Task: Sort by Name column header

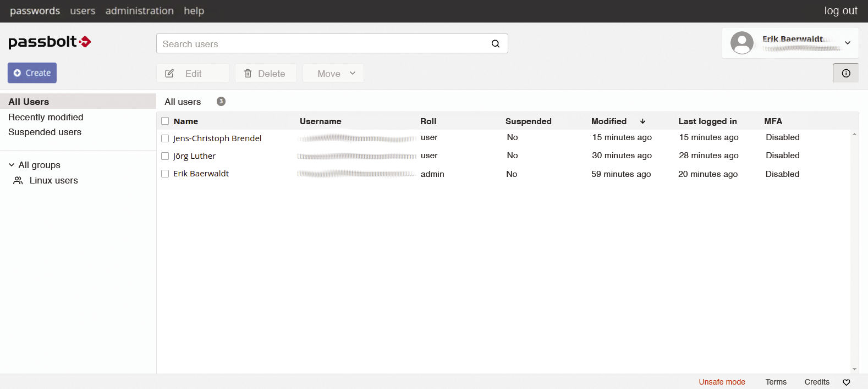Action: point(186,121)
